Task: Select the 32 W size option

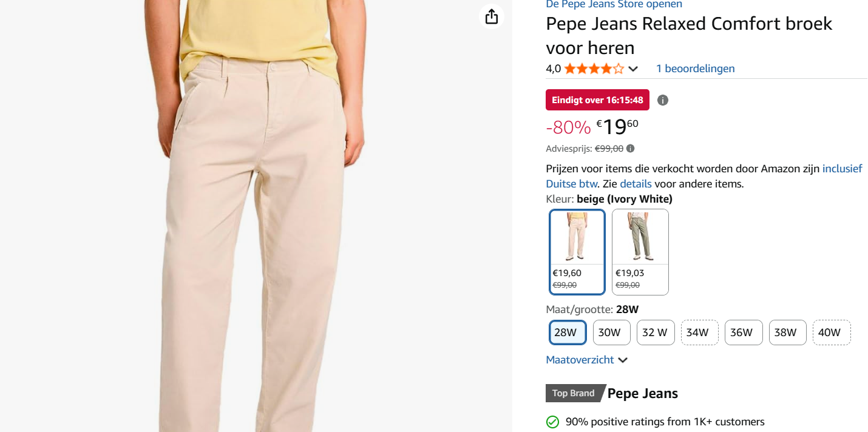Action: 656,332
